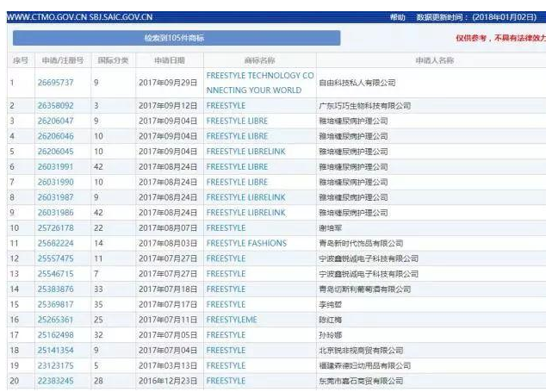Click the 帮助 help link in header
Screen dimensions: 546x392
tap(396, 16)
